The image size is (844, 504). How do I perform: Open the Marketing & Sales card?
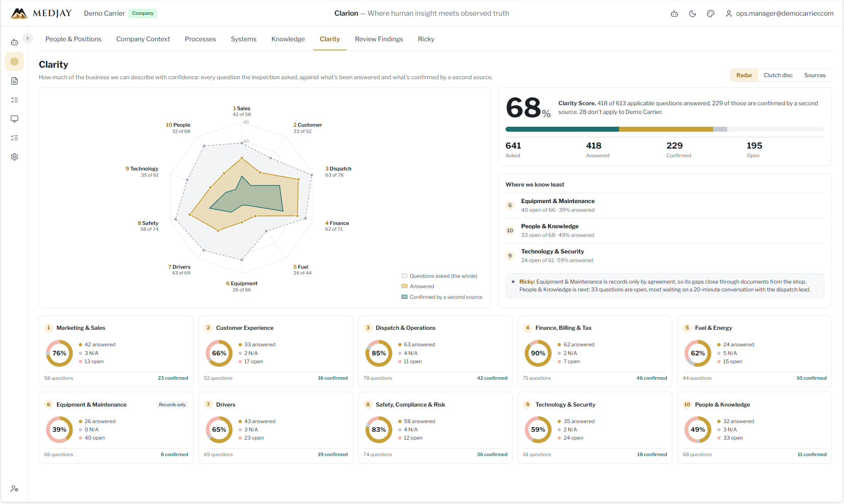(x=116, y=351)
